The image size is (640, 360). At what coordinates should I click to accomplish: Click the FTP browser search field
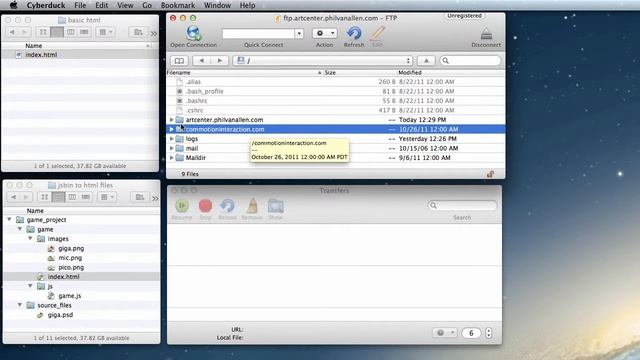pos(470,61)
